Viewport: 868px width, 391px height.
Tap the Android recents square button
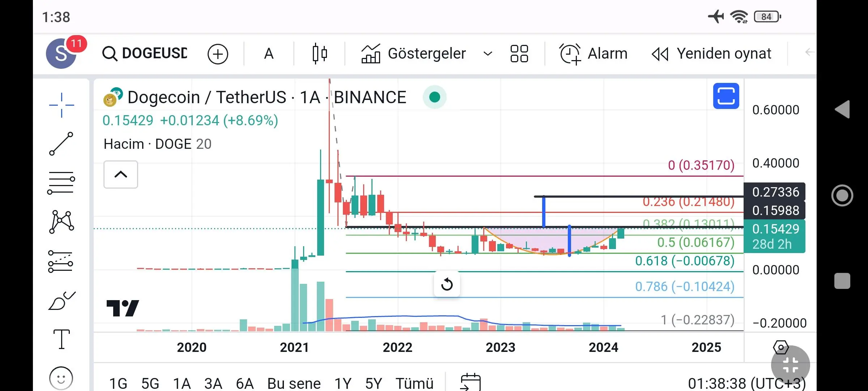click(x=842, y=281)
